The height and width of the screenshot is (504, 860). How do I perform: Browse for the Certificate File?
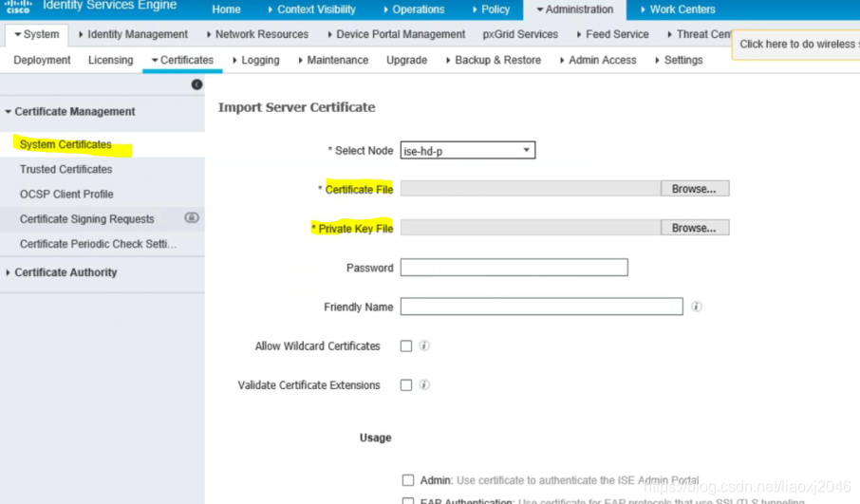coord(695,189)
